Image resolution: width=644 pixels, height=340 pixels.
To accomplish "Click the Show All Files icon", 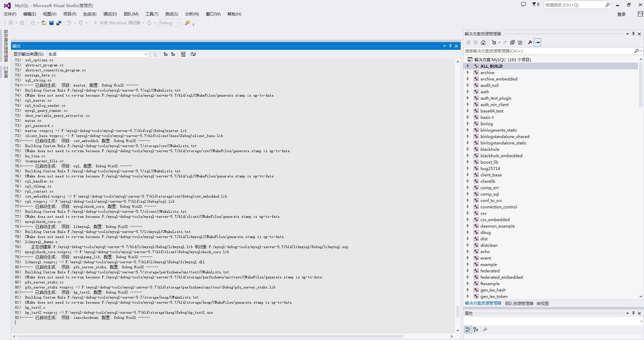I will point(520,42).
